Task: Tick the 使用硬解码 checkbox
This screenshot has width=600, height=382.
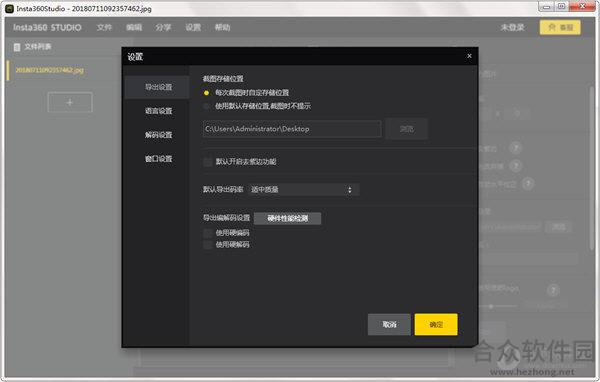Action: click(x=208, y=245)
